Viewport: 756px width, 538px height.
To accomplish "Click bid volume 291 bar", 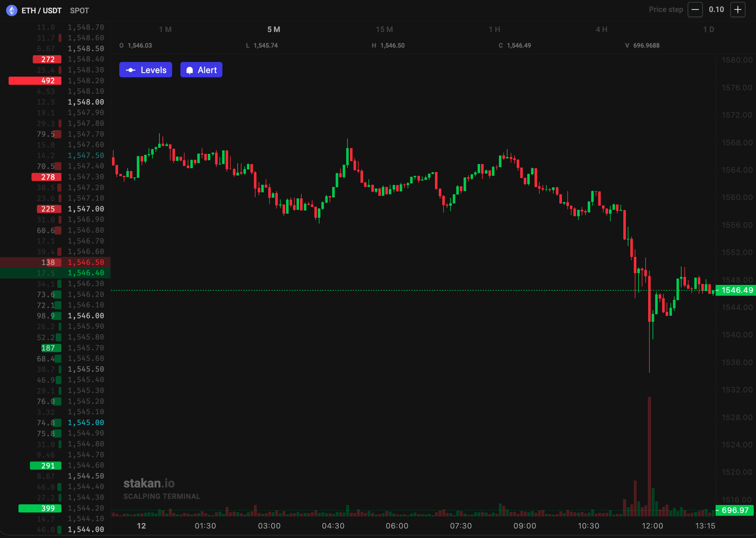I will pyautogui.click(x=46, y=466).
